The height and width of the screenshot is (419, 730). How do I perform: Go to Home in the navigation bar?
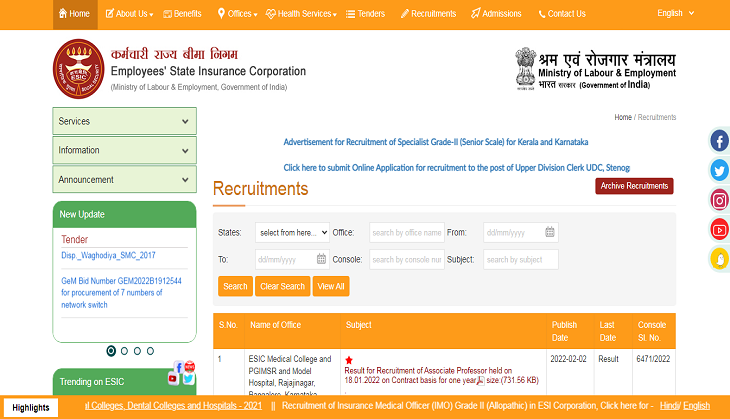(74, 14)
